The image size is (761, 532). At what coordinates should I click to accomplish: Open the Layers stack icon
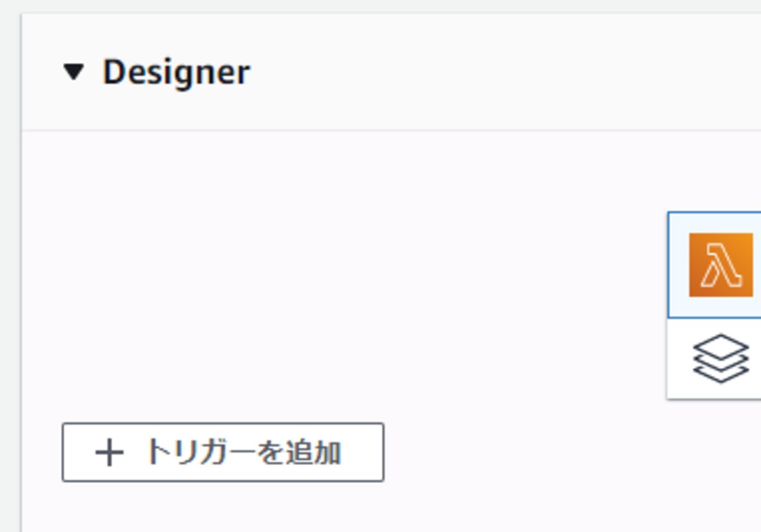[x=721, y=358]
